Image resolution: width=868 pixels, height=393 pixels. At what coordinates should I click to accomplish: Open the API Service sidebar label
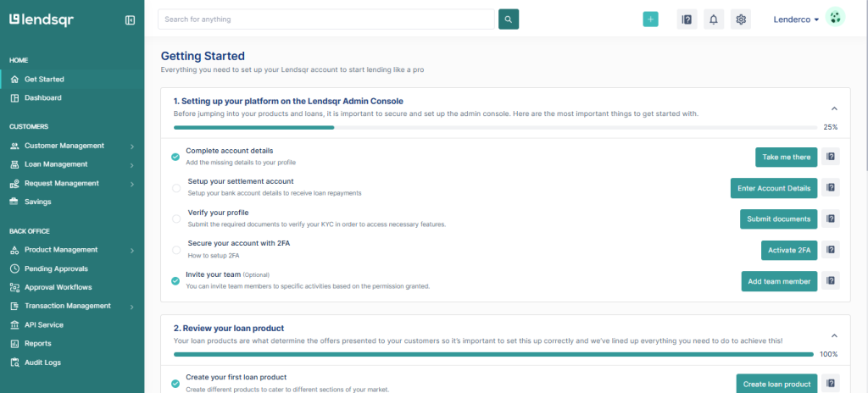coord(44,325)
